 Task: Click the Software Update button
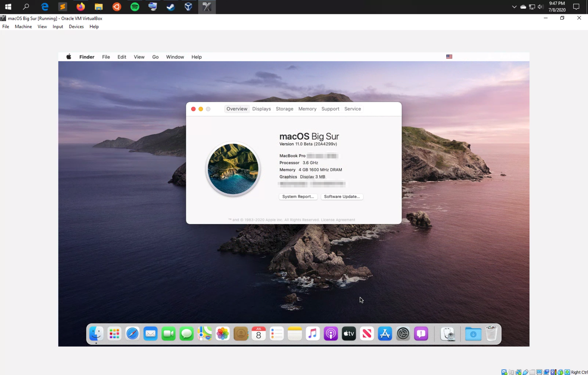tap(342, 197)
